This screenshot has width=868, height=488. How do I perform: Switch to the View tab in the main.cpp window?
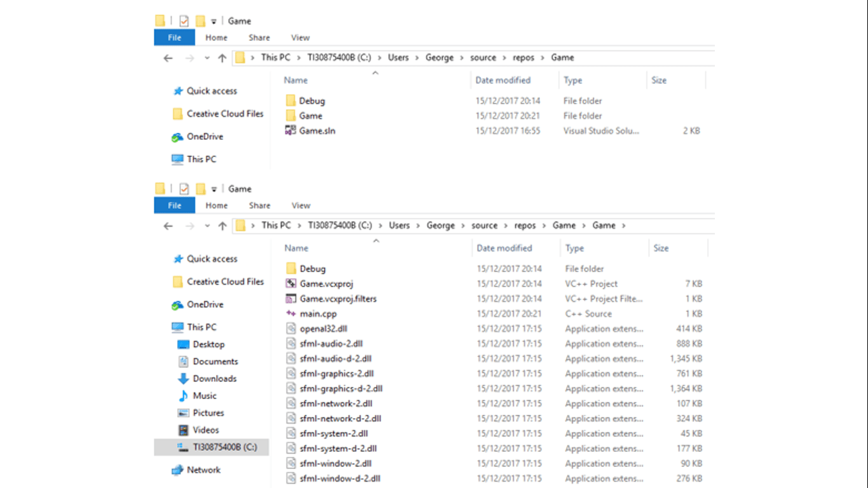pyautogui.click(x=301, y=205)
